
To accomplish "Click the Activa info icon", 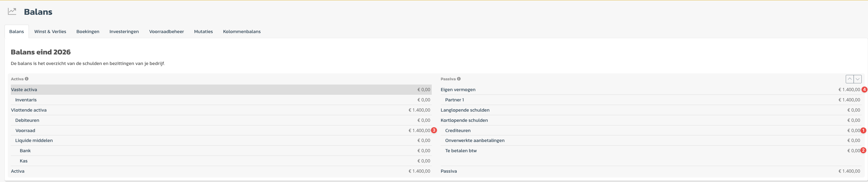I will click(x=26, y=79).
